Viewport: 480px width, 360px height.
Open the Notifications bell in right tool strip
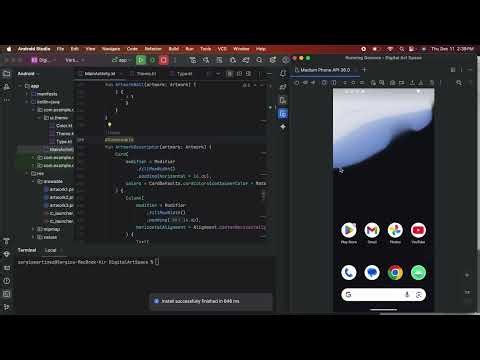283,74
